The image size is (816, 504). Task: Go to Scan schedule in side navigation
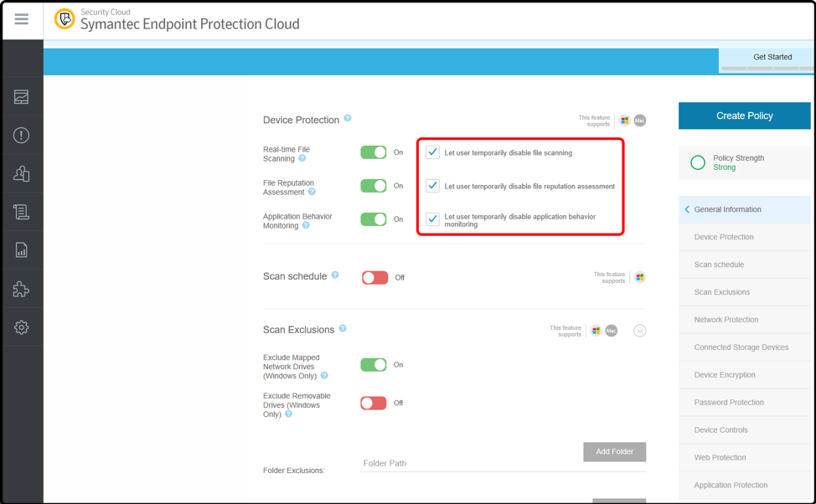(744, 265)
